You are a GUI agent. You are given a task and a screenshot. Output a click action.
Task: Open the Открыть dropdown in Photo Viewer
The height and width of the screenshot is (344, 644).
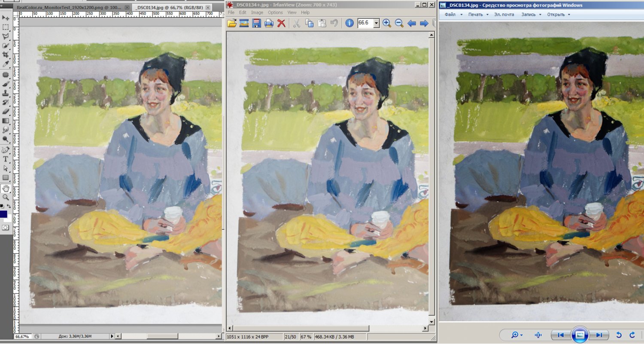coord(558,15)
